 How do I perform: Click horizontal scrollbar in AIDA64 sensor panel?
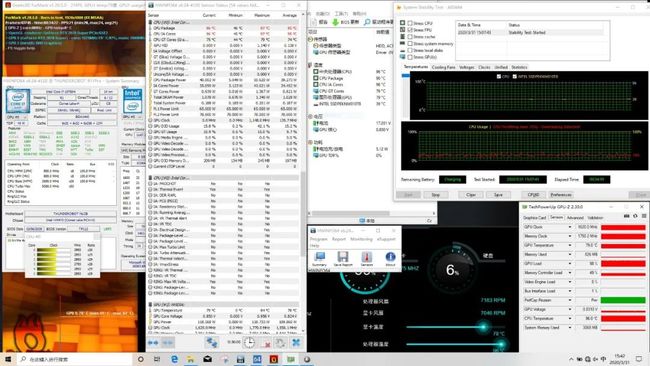pos(351,213)
